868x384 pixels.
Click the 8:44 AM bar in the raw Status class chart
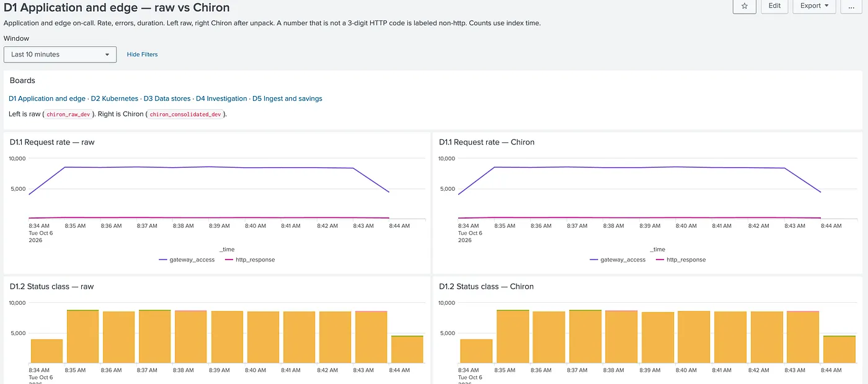click(407, 349)
